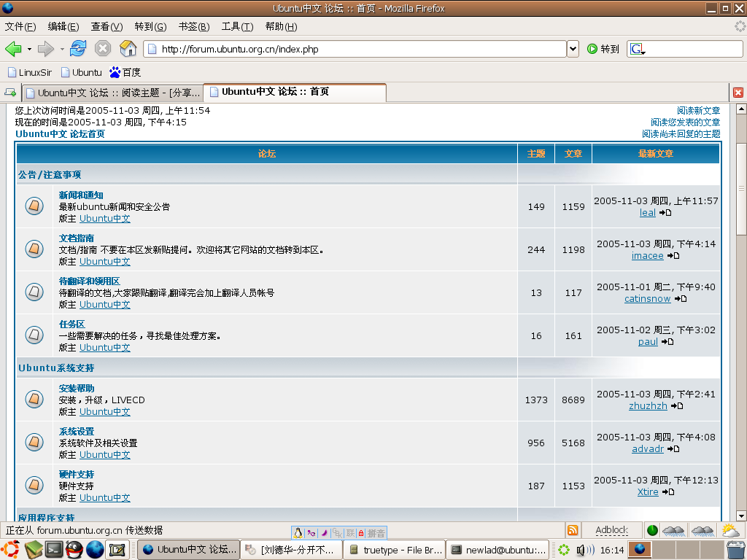The height and width of the screenshot is (560, 747).
Task: Open the 转到(G) menu
Action: coord(150,27)
